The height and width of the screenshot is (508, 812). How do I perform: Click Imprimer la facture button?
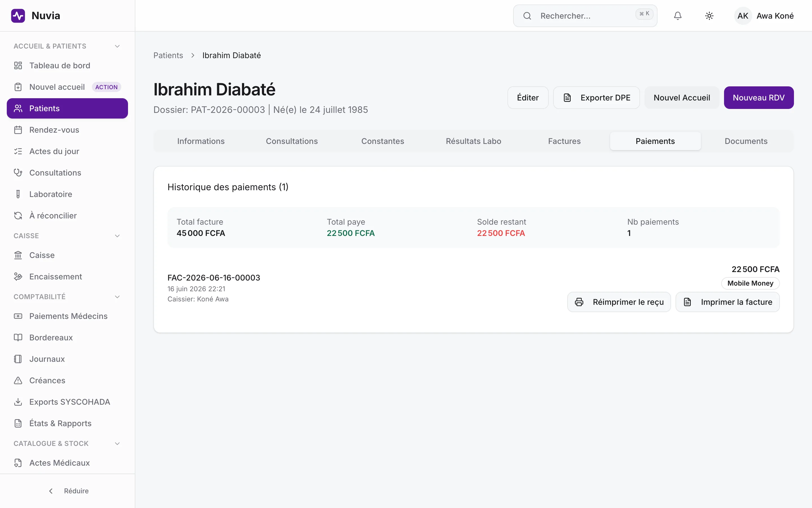tap(727, 302)
